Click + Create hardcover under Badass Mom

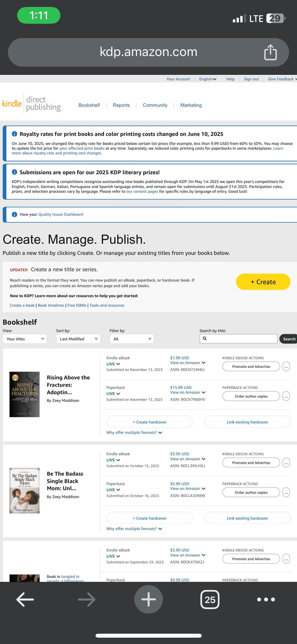click(x=150, y=518)
